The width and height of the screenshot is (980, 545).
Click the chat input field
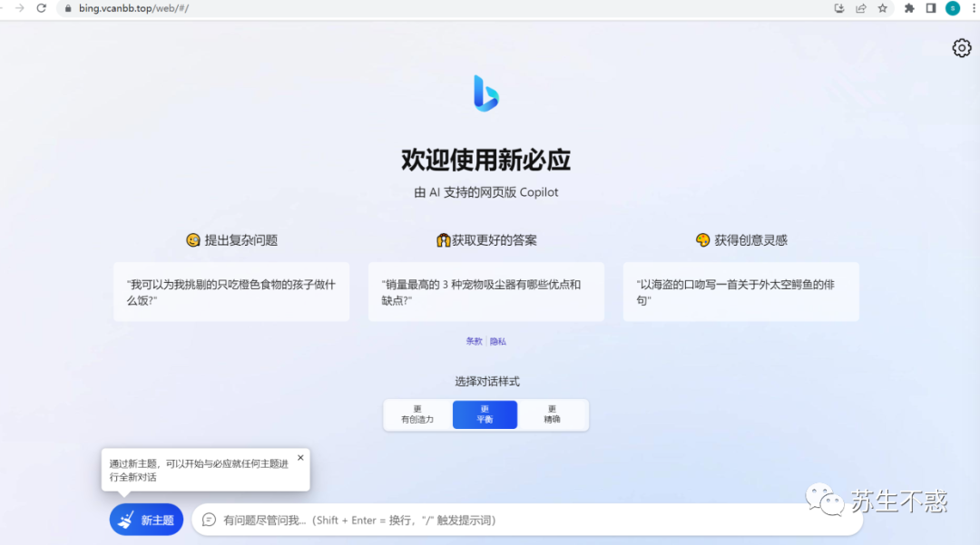pos(526,519)
